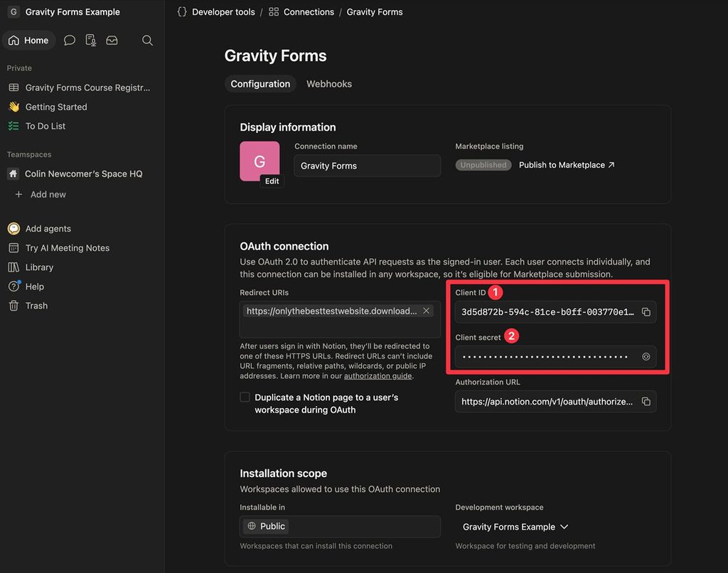The height and width of the screenshot is (573, 728).
Task: Click the Unpublished status badge
Action: pyautogui.click(x=483, y=165)
